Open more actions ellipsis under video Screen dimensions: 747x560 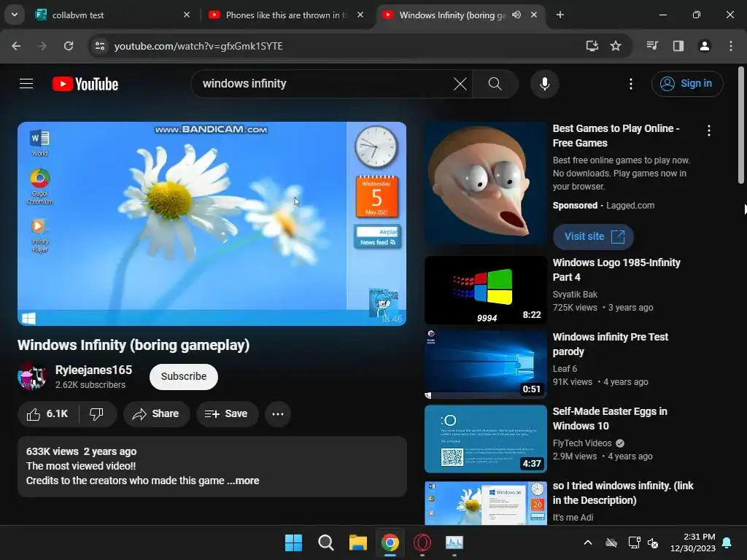tap(278, 414)
